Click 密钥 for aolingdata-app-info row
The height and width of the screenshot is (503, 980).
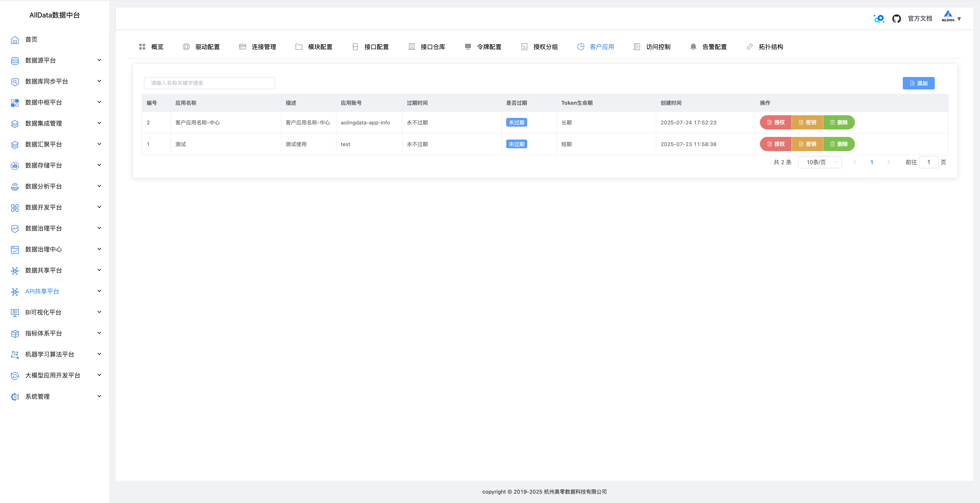click(x=807, y=122)
